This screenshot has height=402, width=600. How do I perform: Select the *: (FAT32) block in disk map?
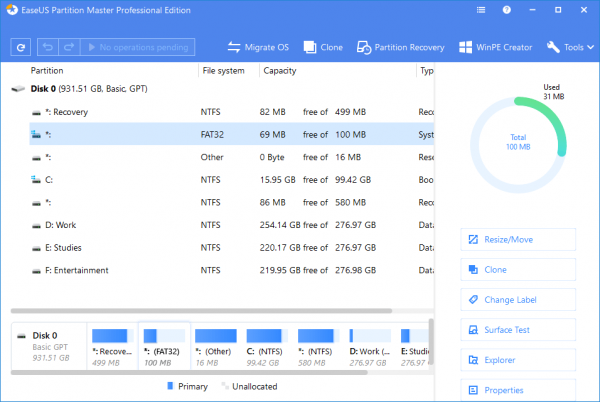click(x=164, y=347)
